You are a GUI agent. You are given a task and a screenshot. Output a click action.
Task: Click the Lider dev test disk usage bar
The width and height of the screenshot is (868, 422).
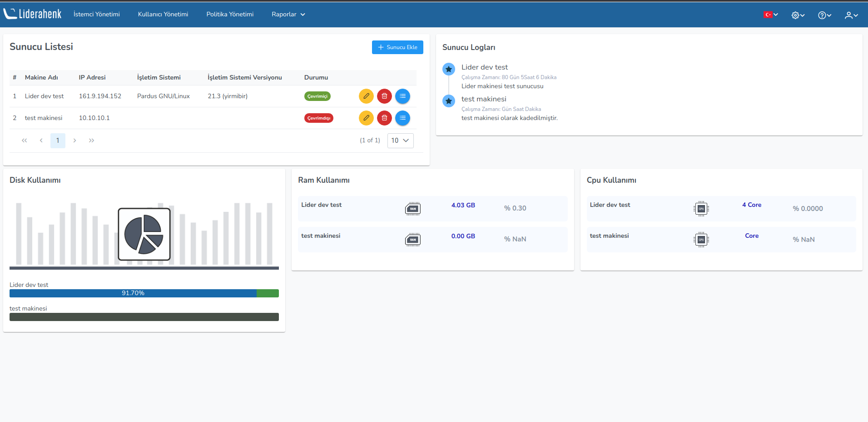(144, 293)
